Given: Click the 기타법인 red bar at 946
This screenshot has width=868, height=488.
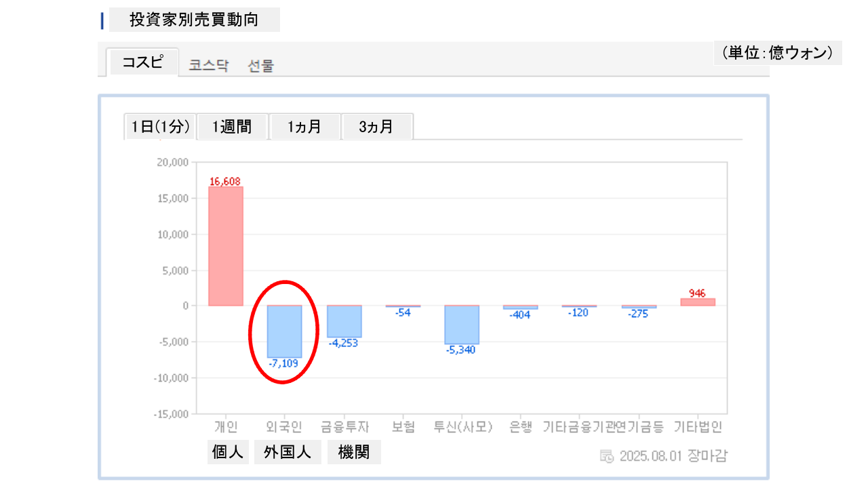Looking at the screenshot, I should click(x=698, y=302).
